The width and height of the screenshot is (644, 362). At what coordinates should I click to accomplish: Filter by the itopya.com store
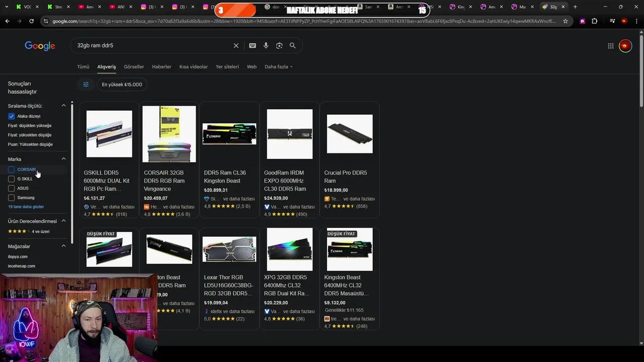click(18, 256)
